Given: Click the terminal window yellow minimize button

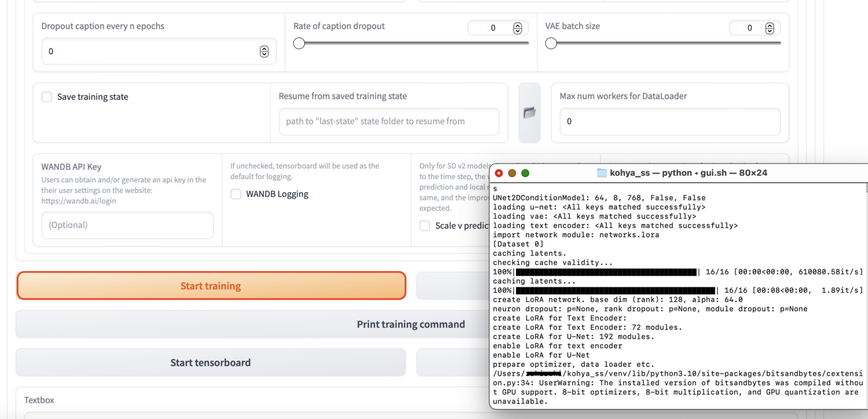Looking at the screenshot, I should 512,173.
